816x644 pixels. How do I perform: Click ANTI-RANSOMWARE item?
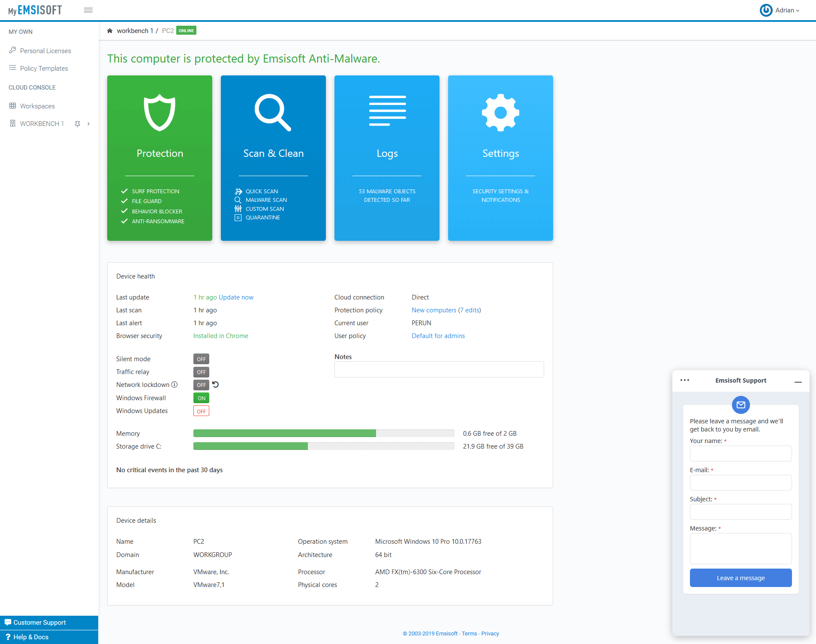158,221
